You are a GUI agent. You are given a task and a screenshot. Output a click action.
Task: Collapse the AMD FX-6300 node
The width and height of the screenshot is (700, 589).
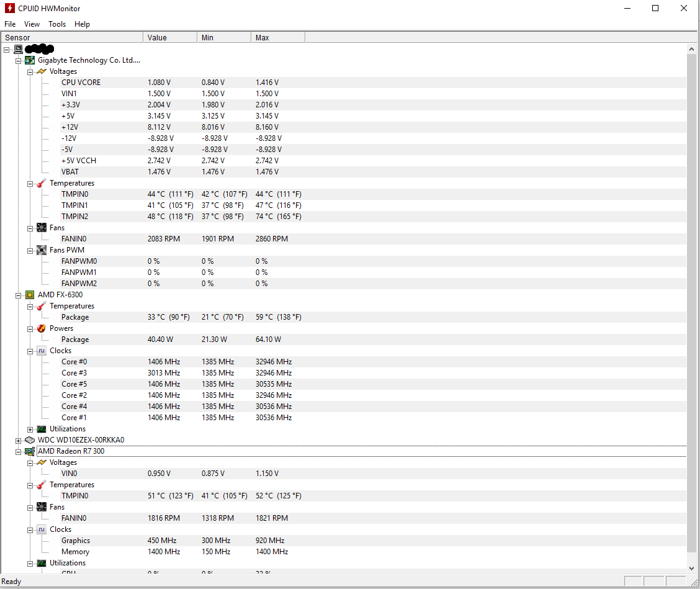(x=18, y=295)
